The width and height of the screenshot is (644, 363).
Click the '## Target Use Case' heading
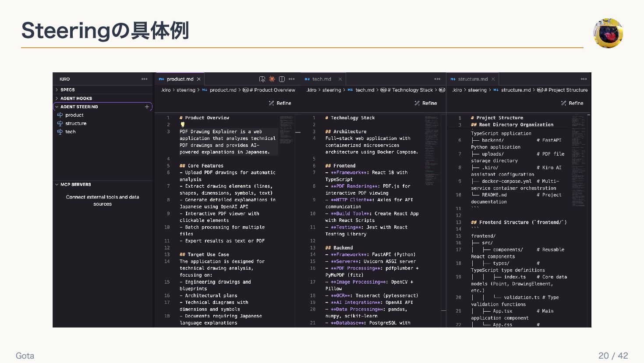(x=204, y=255)
